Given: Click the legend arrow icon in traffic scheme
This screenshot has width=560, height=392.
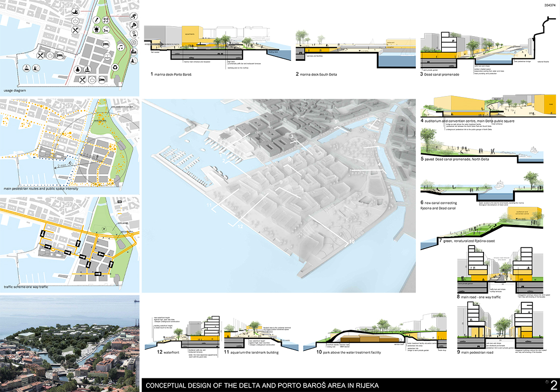Looking at the screenshot, I should coord(120,202).
